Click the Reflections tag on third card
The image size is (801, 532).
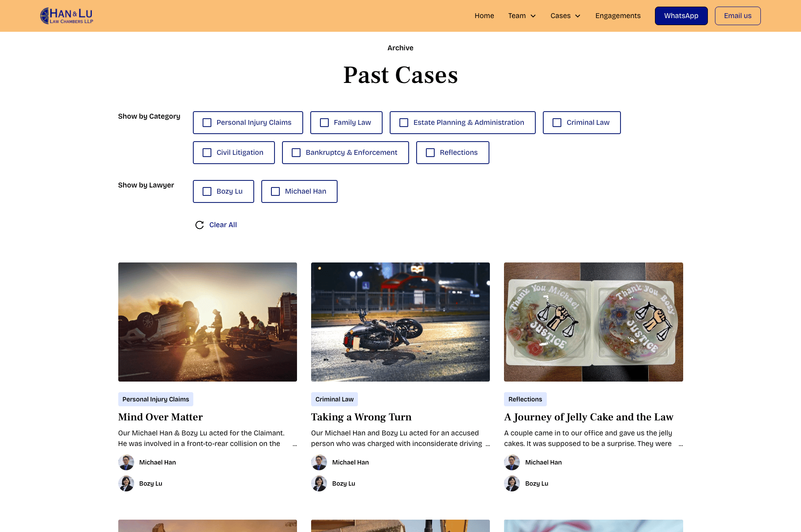point(525,399)
